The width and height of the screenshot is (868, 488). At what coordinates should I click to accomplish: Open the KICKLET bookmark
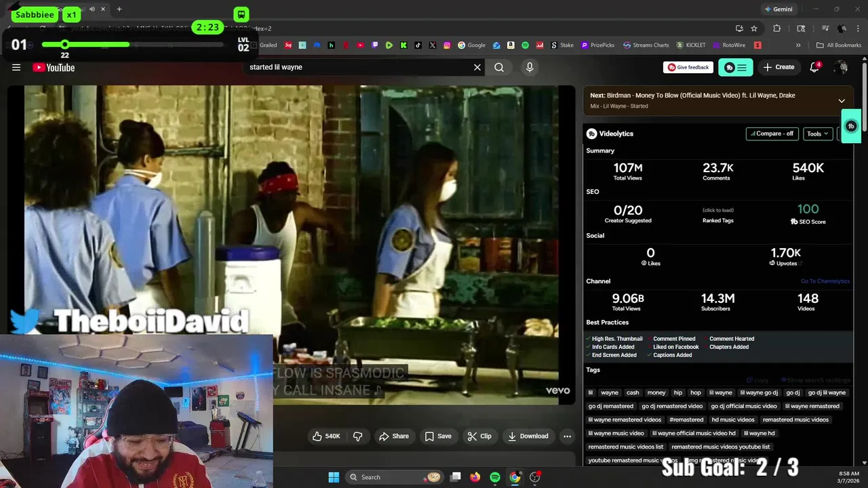[690, 45]
